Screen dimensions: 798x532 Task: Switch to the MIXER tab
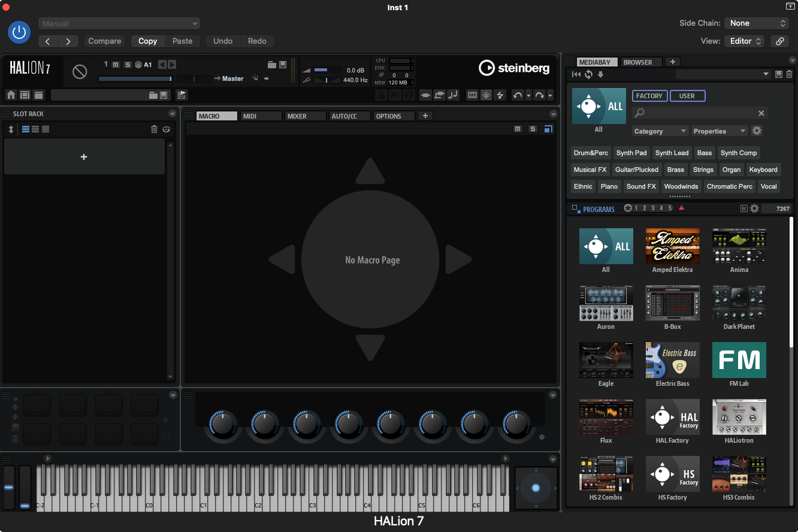coord(306,116)
